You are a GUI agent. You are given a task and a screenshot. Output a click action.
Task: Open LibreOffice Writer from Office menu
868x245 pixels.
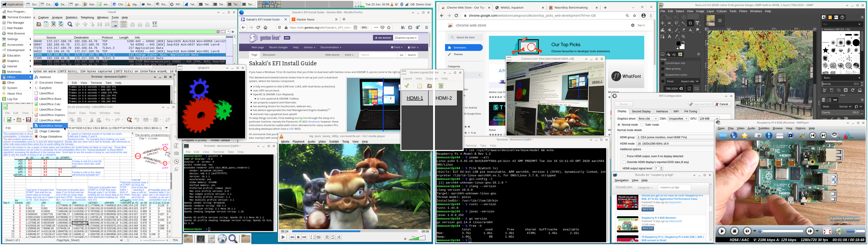click(x=51, y=126)
